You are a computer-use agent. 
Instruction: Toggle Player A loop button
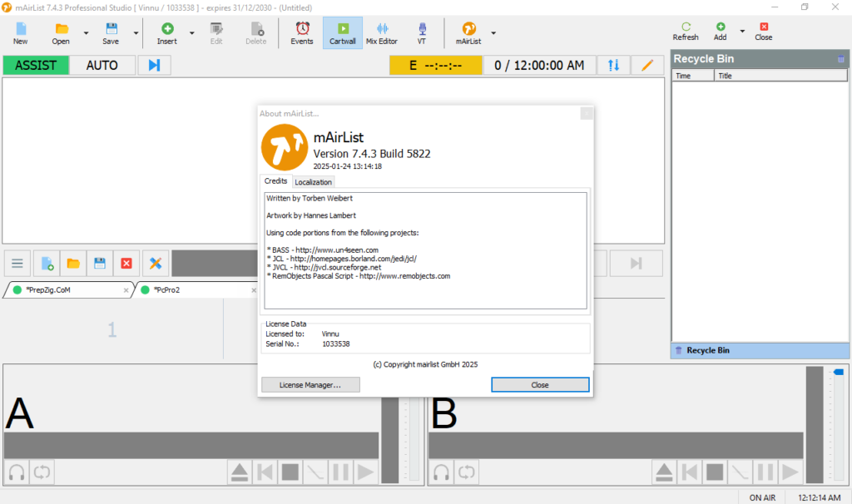42,472
